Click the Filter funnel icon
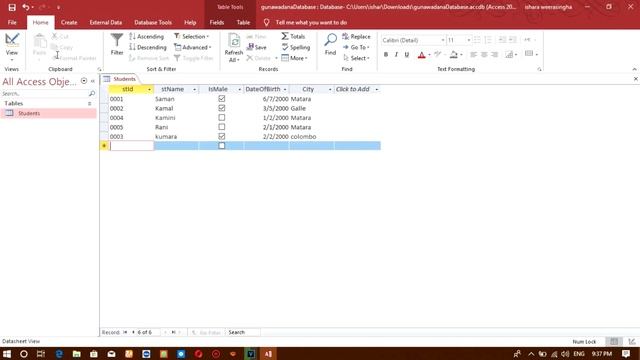Viewport: 640px width, 360px height. (x=117, y=44)
